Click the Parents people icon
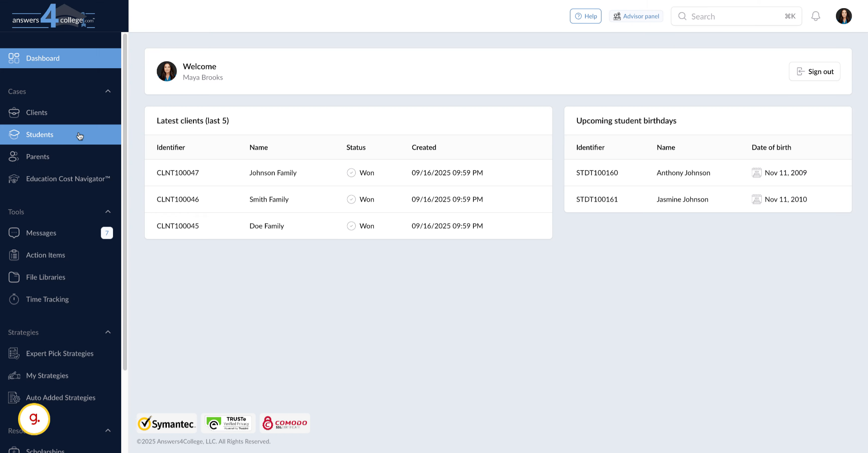This screenshot has width=868, height=453. coord(14,157)
